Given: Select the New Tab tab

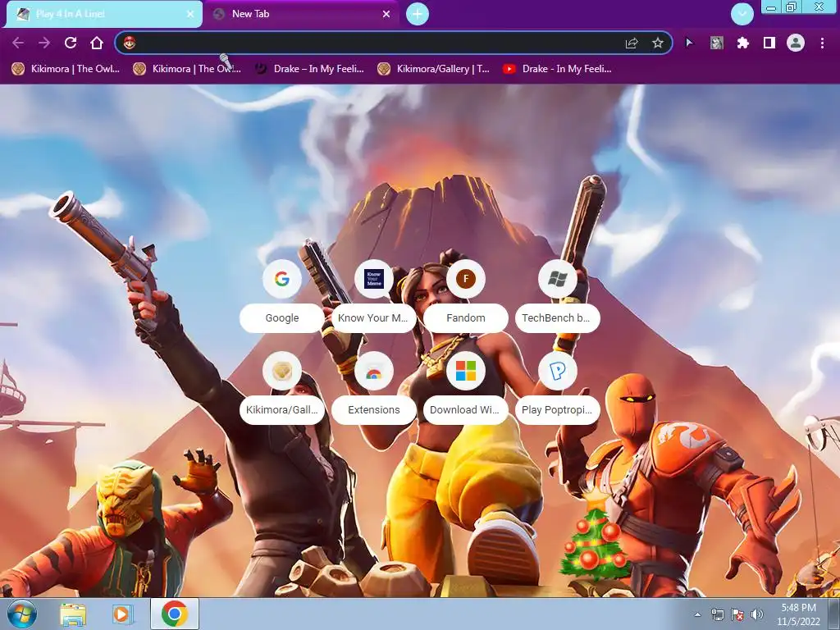Looking at the screenshot, I should (302, 14).
